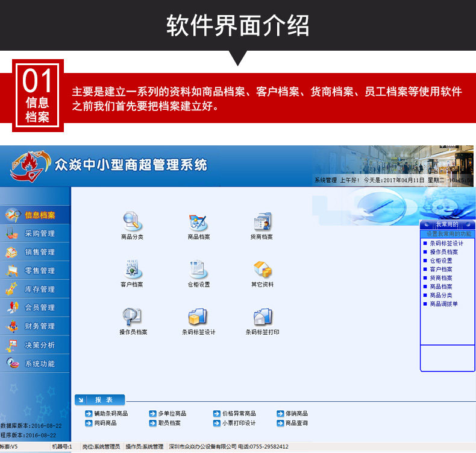The height and width of the screenshot is (453, 476).
Task: Click arrow icon beside 辅助条码商品
Action: pyautogui.click(x=89, y=414)
